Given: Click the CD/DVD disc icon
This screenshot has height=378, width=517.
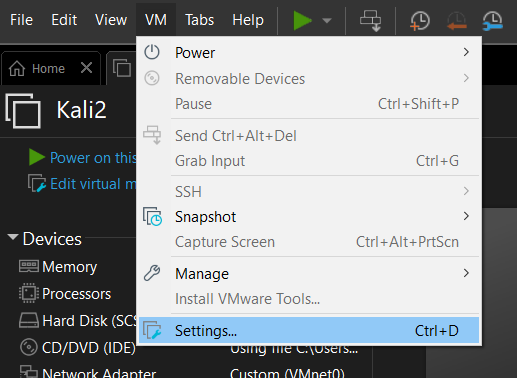Looking at the screenshot, I should (x=29, y=347).
